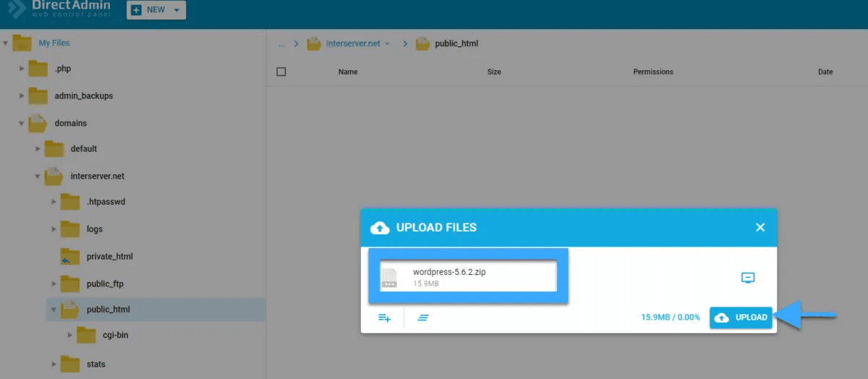Collapse the public_html folder arrow
The height and width of the screenshot is (379, 868).
click(x=54, y=310)
